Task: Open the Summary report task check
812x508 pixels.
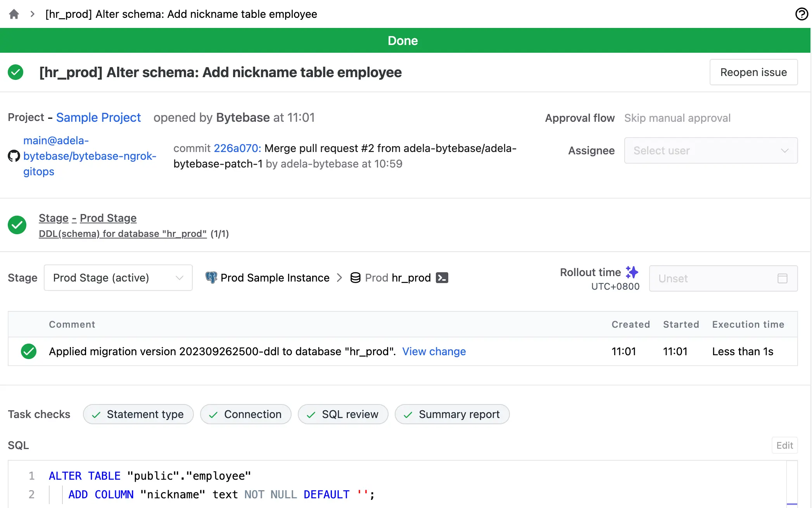Action: 452,414
